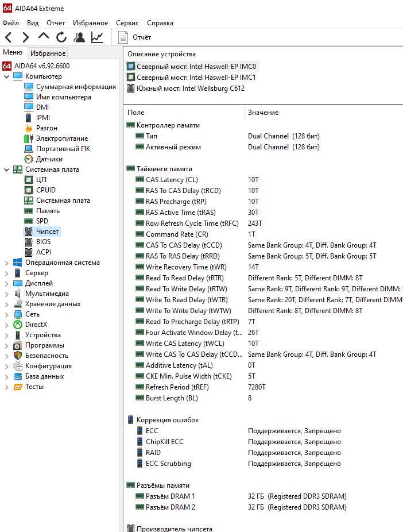
Task: Open Датчики gauge icon
Action: (x=29, y=159)
